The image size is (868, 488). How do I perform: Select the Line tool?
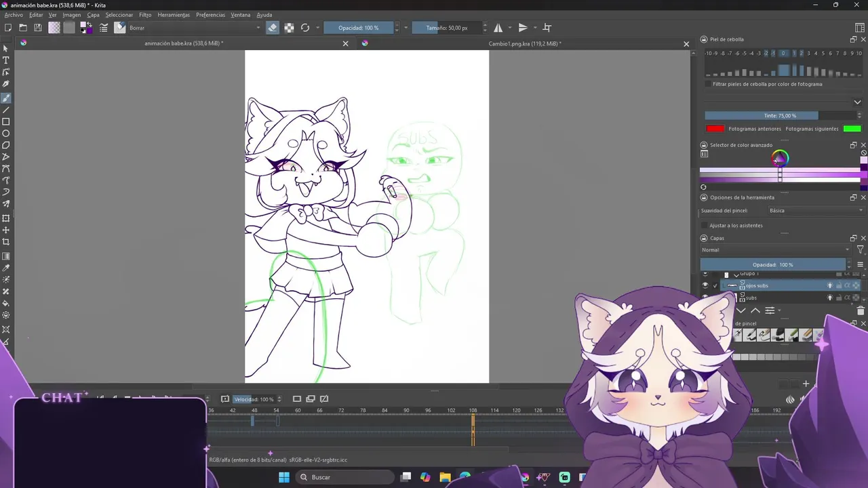pos(6,110)
